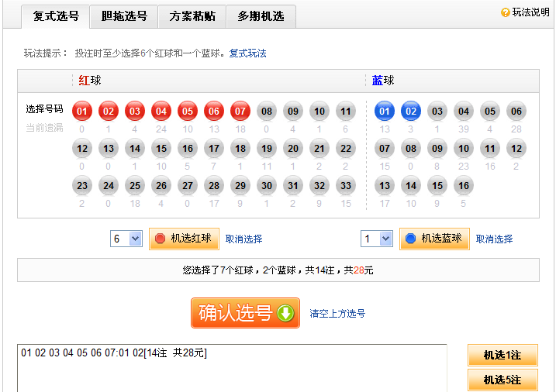Image resolution: width=556 pixels, height=392 pixels.
Task: Click 清空上方选号 to clear selections
Action: [337, 314]
